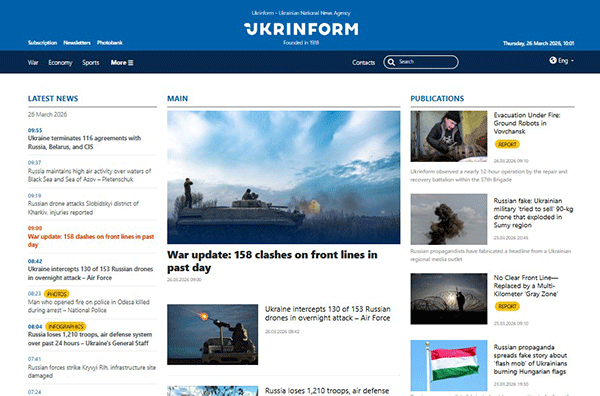The image size is (600, 396).
Task: Click into the Search field
Action: (x=421, y=62)
